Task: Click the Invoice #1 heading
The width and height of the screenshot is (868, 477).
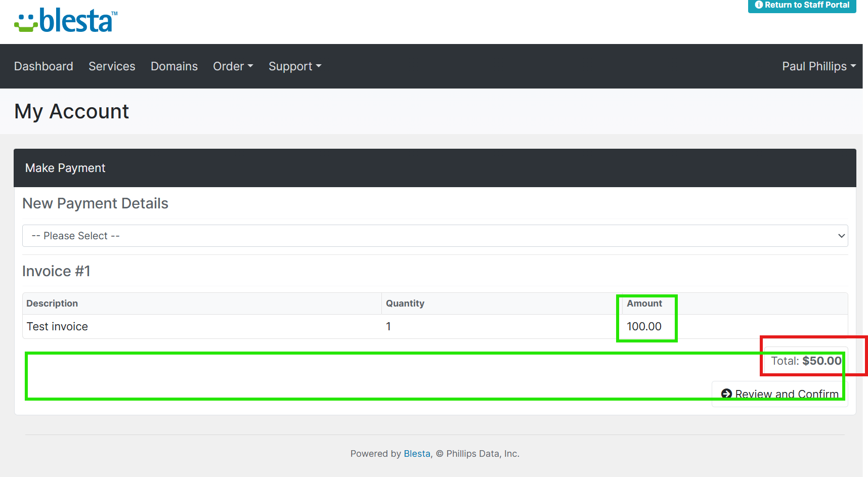Action: pyautogui.click(x=56, y=271)
